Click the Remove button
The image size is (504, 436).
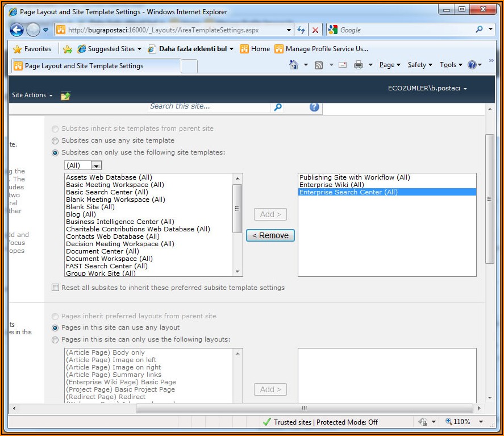270,235
